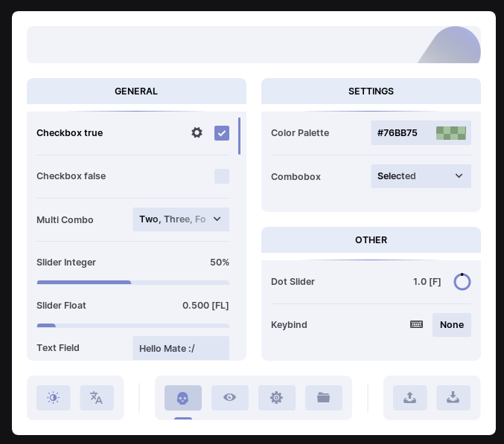The image size is (504, 444).
Task: Adjust the Slider Float track
Action: pos(133,326)
